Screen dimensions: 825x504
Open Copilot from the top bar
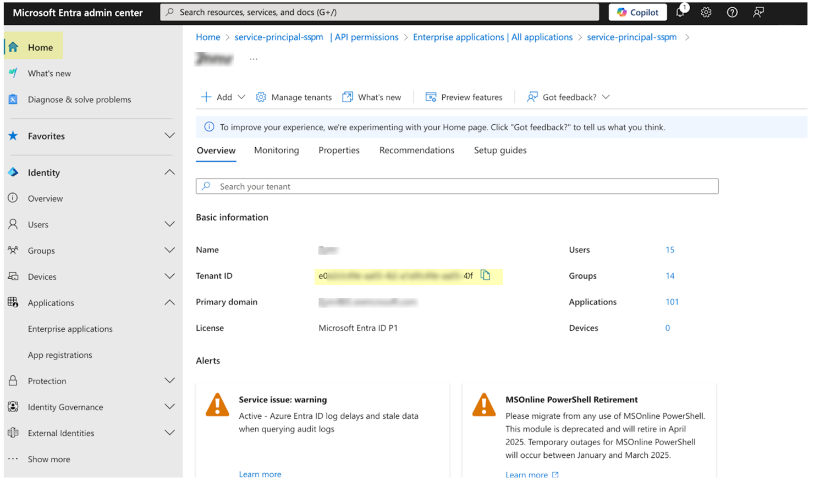(637, 12)
